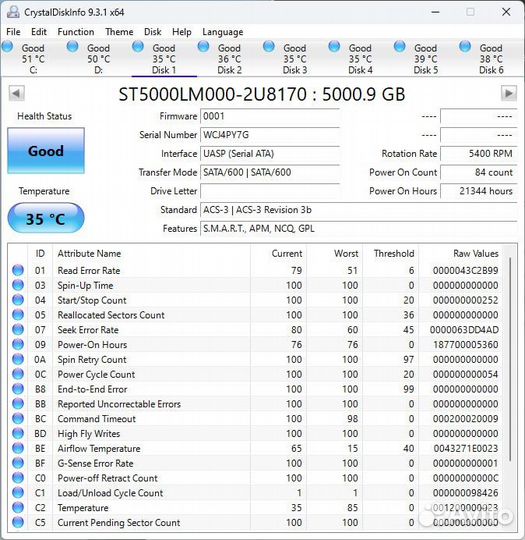Select the Disk 3 tab
This screenshot has width=525, height=540.
coord(295,59)
